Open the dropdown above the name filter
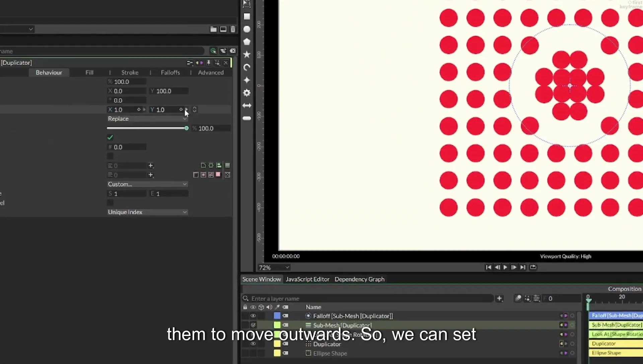This screenshot has width=643, height=364. click(17, 29)
